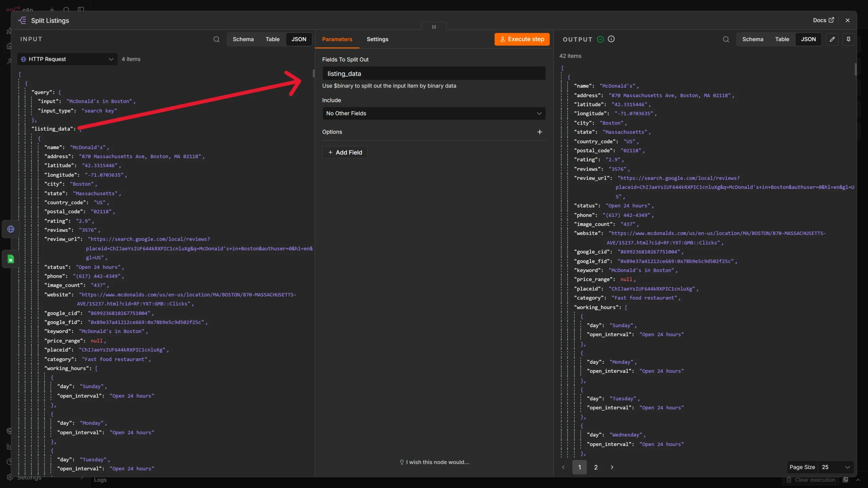Go to previous output page arrow
Image resolution: width=868 pixels, height=488 pixels.
[x=564, y=467]
